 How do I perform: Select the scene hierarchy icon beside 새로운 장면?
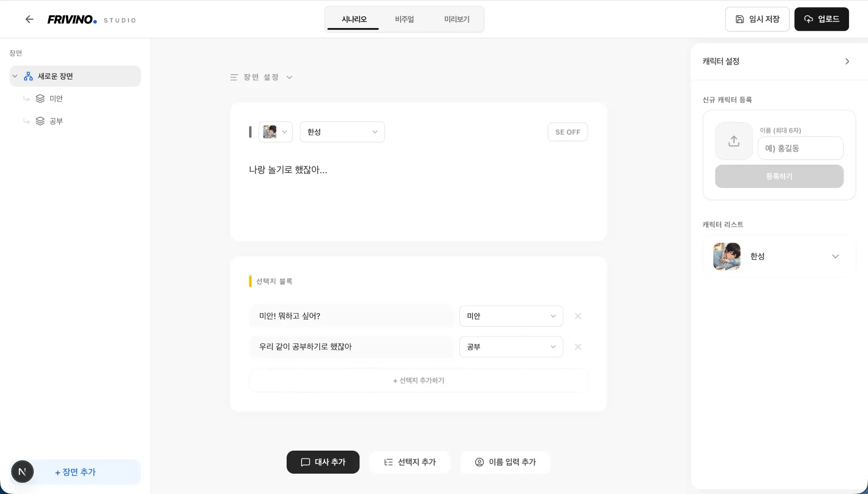tap(28, 76)
